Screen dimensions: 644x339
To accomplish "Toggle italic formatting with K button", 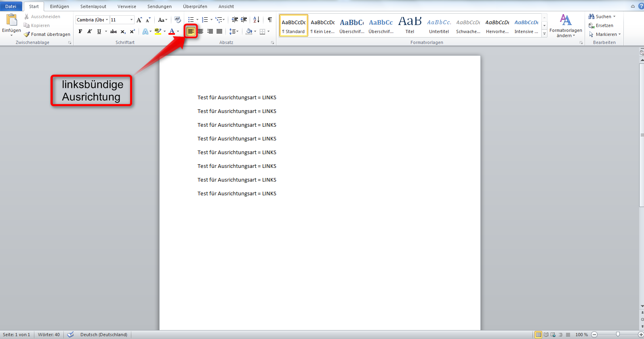I will (x=89, y=31).
